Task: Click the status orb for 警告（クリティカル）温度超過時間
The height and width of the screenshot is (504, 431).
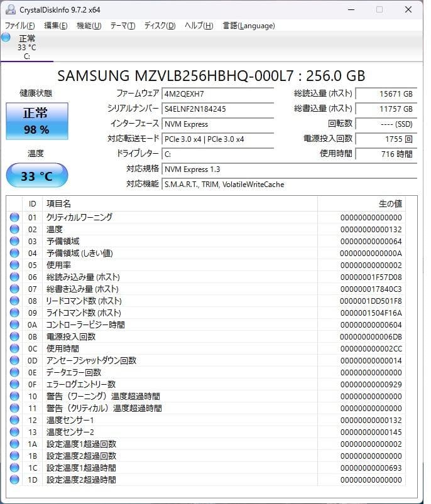Action: click(14, 408)
